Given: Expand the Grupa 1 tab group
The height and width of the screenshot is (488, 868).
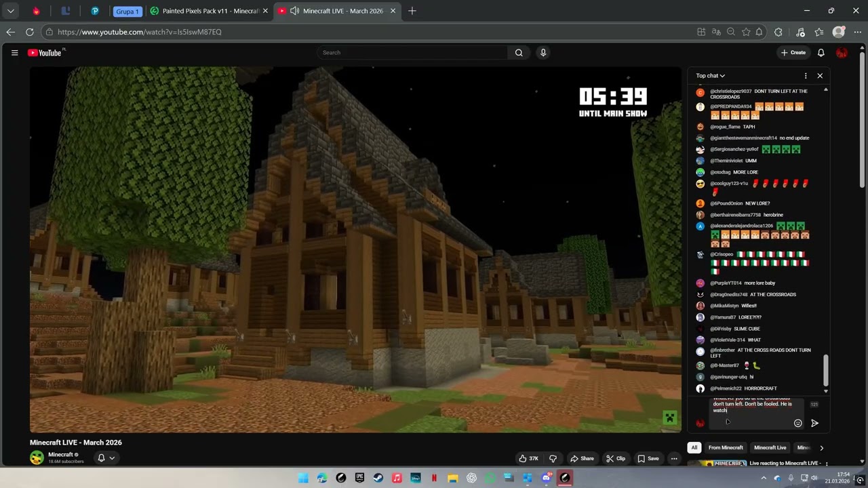Looking at the screenshot, I should (x=127, y=11).
